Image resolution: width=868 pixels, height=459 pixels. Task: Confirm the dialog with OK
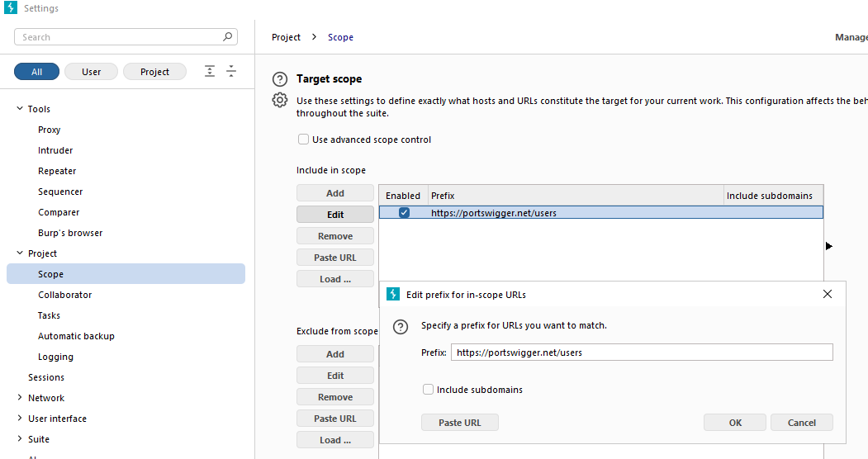click(x=734, y=423)
